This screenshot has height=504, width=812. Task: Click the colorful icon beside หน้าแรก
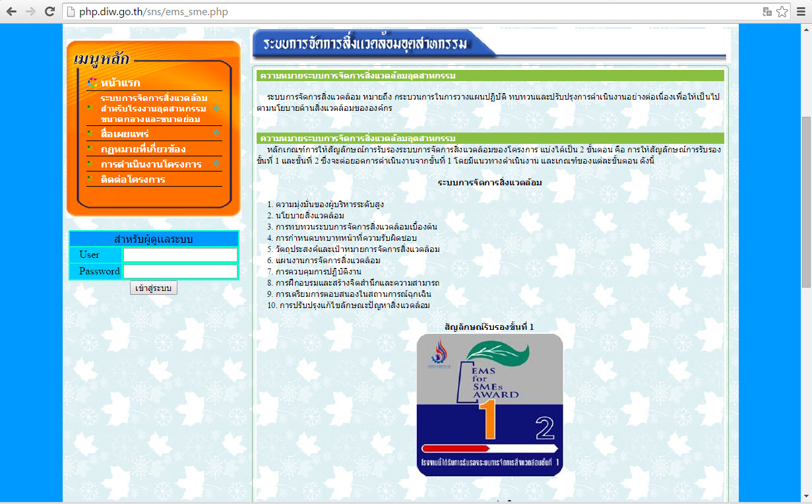(92, 83)
